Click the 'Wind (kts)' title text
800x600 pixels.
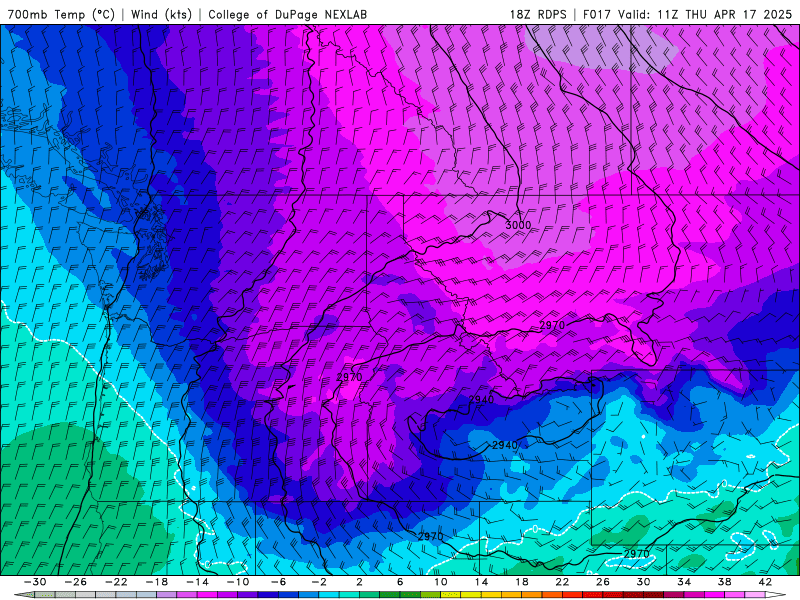click(x=161, y=14)
